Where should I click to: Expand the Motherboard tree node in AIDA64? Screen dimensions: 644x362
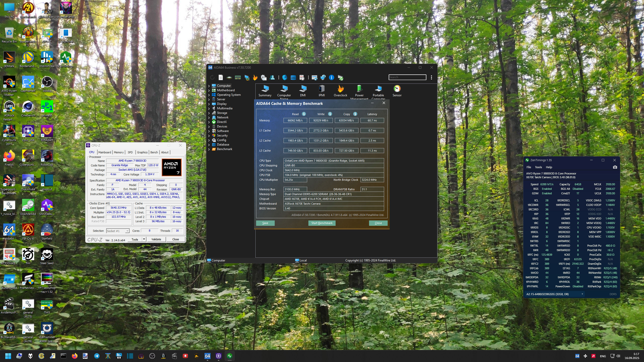click(x=209, y=90)
